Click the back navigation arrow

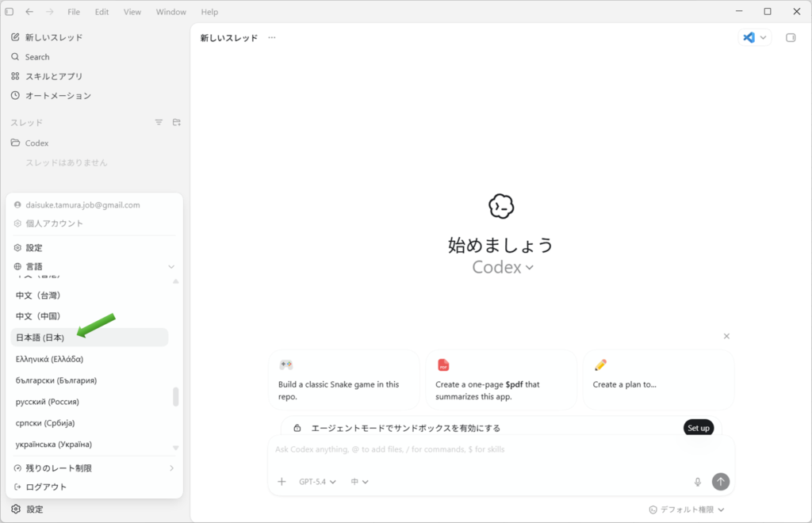[x=29, y=12]
